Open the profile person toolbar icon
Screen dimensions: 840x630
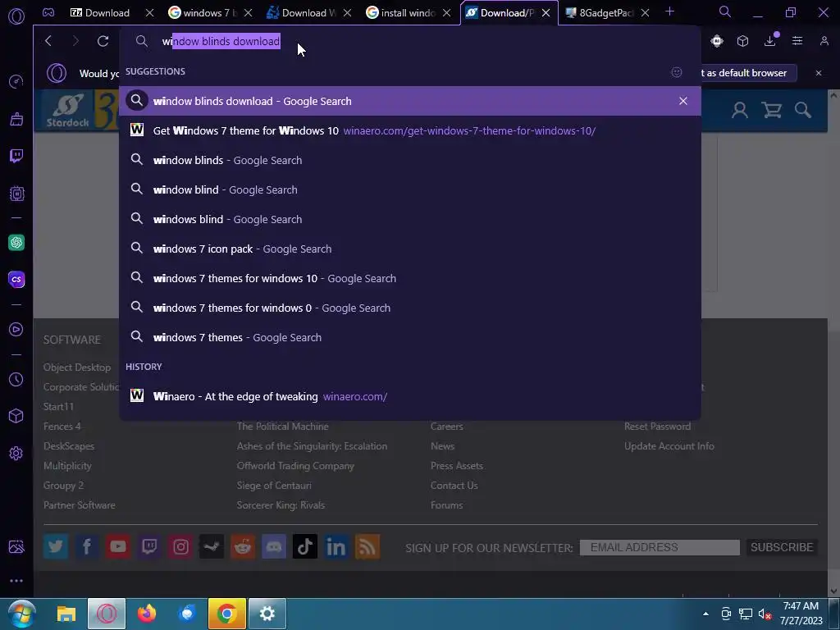coord(824,41)
